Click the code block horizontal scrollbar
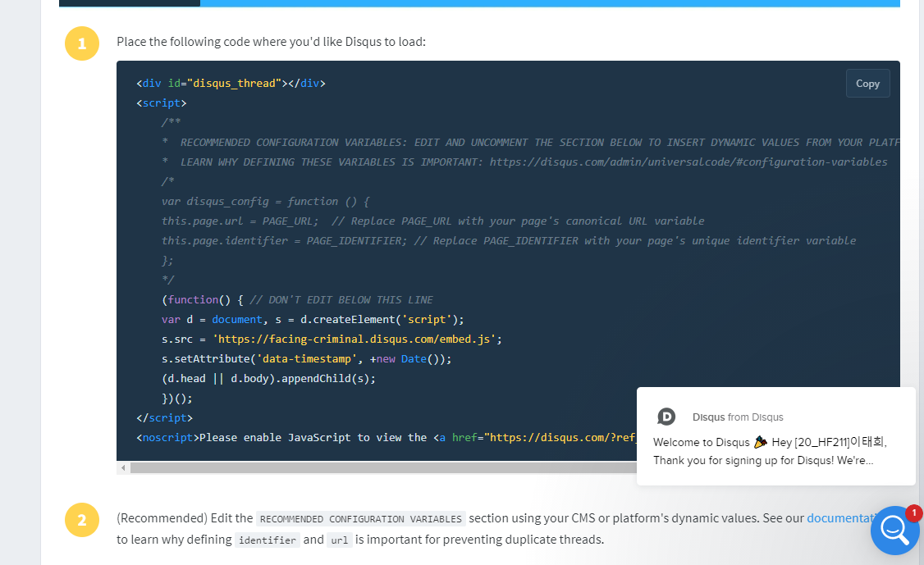This screenshot has width=924, height=565. click(383, 467)
